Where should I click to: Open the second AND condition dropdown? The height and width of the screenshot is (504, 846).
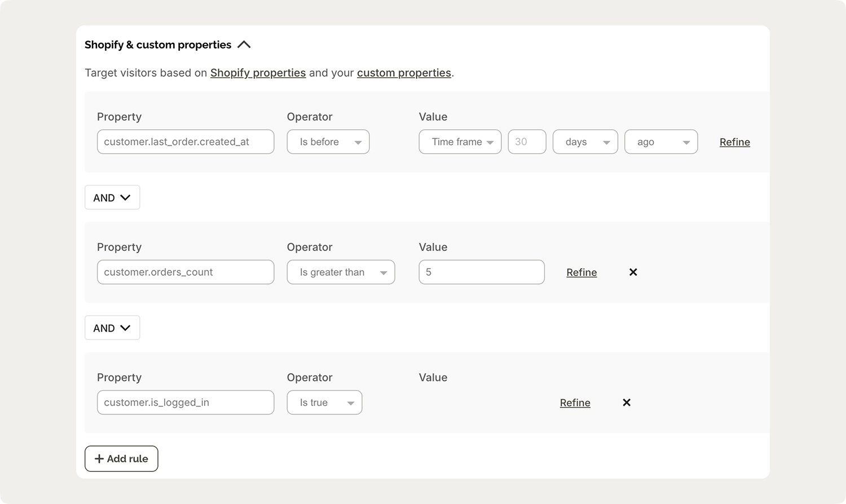[x=112, y=328]
